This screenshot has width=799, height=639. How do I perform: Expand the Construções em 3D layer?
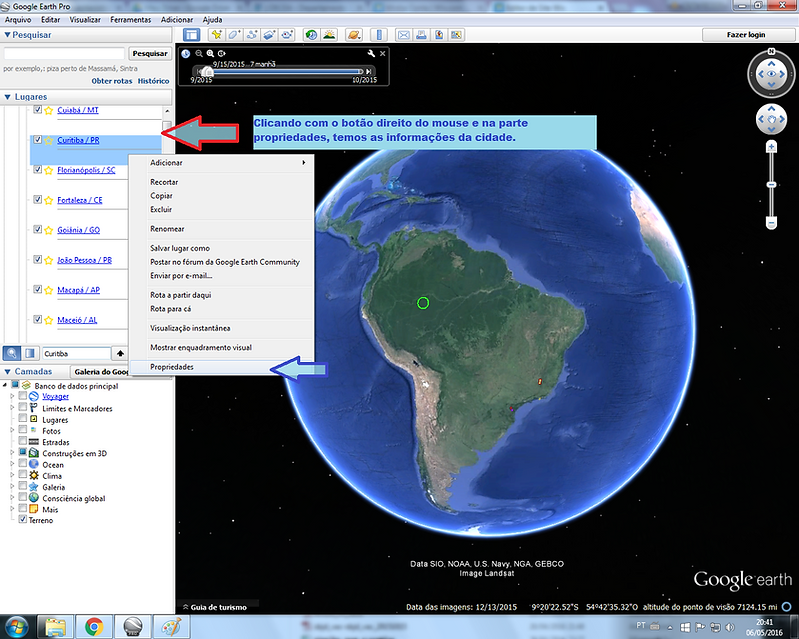12,452
